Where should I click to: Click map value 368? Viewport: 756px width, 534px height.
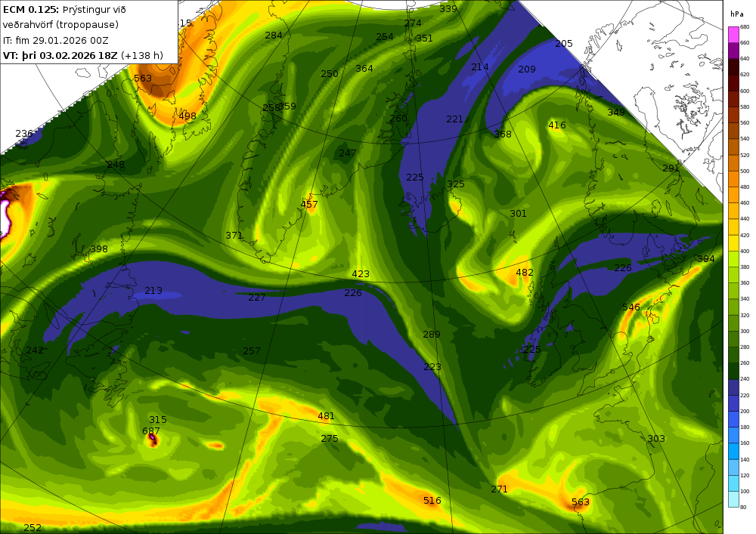click(x=503, y=134)
